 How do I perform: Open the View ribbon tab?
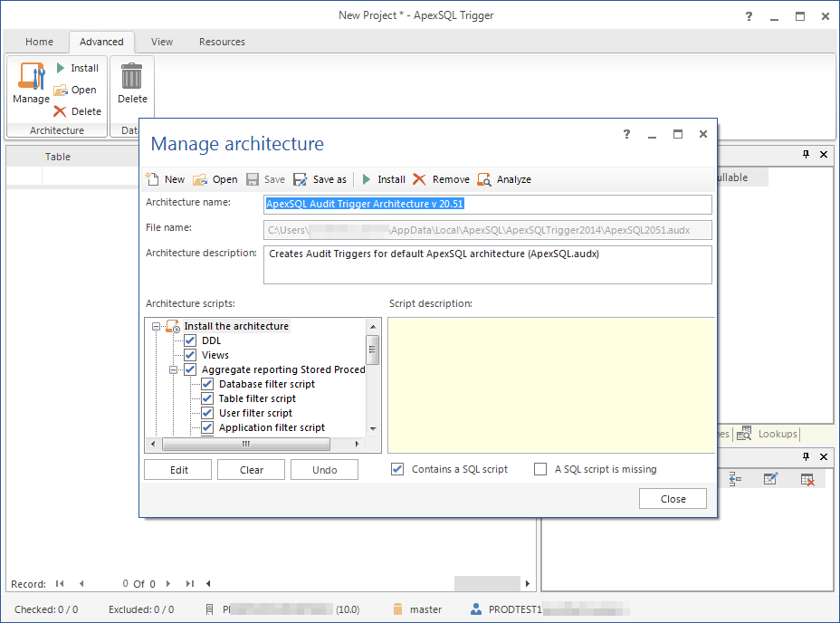point(162,42)
